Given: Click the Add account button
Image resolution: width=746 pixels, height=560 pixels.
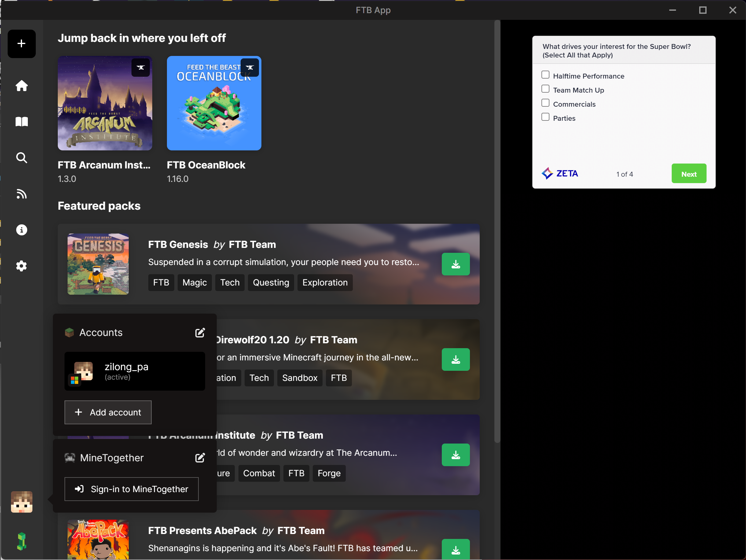Looking at the screenshot, I should 108,412.
